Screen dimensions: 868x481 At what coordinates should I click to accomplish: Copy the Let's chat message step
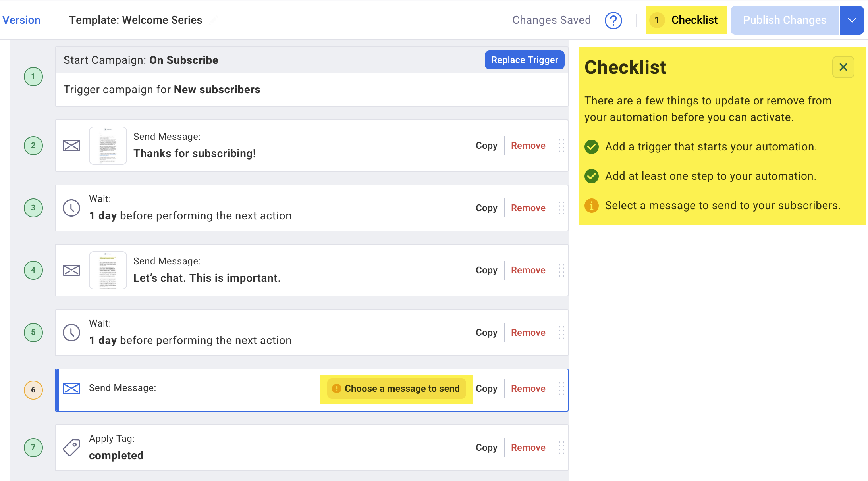(x=486, y=270)
